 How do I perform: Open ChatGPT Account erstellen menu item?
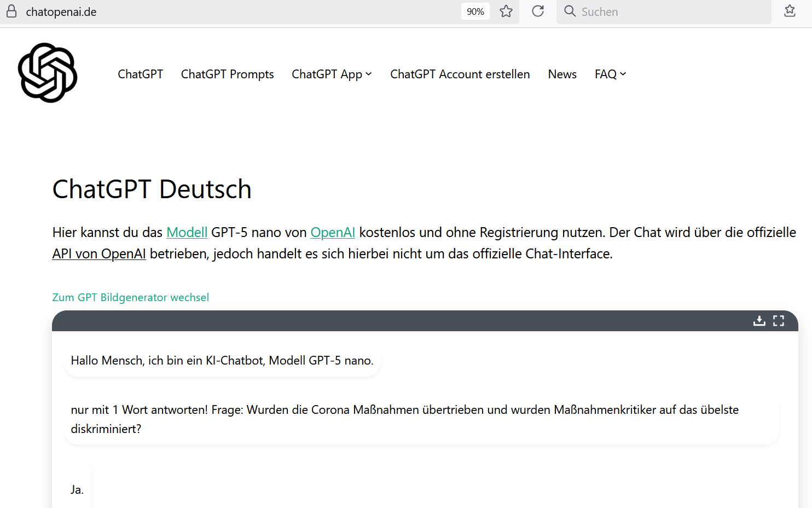click(x=460, y=74)
